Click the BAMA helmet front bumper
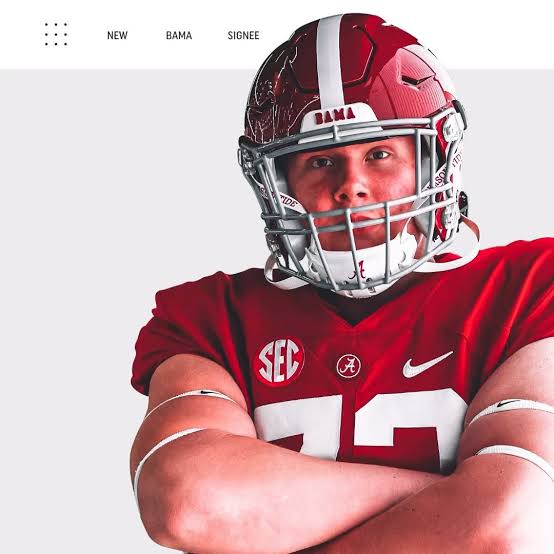554x554 pixels. (336, 116)
